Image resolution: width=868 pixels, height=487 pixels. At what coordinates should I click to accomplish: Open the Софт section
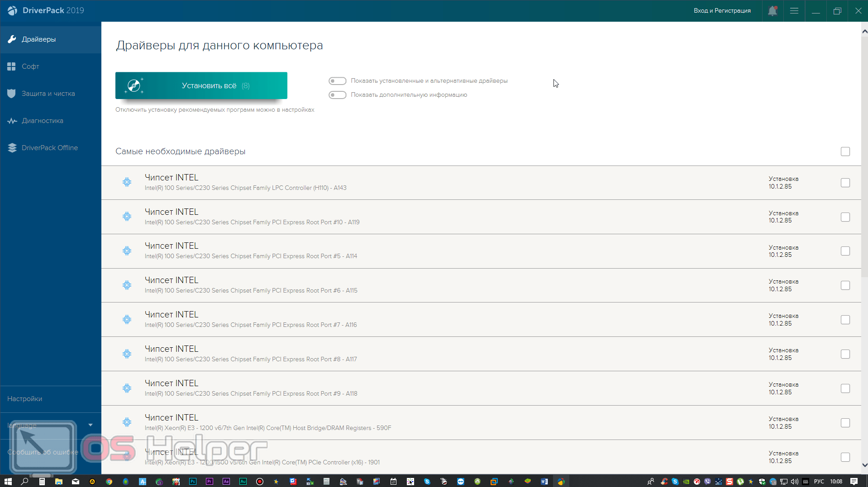[30, 66]
